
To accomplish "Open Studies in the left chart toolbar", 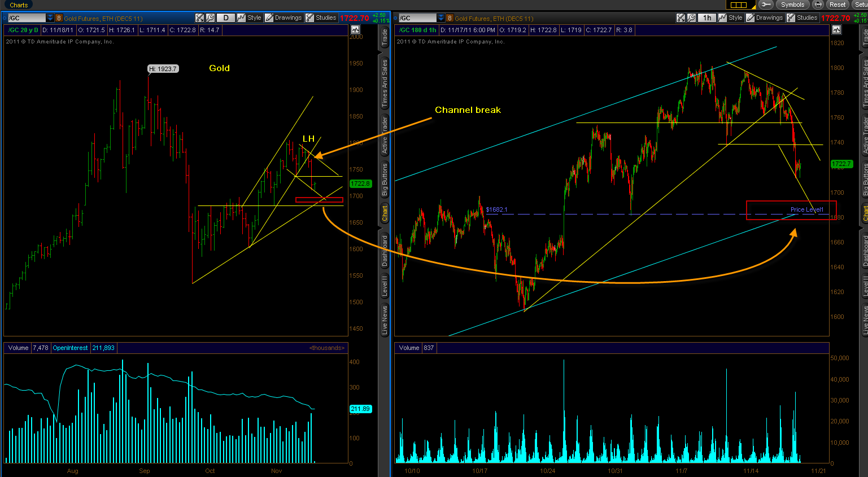I will click(321, 18).
